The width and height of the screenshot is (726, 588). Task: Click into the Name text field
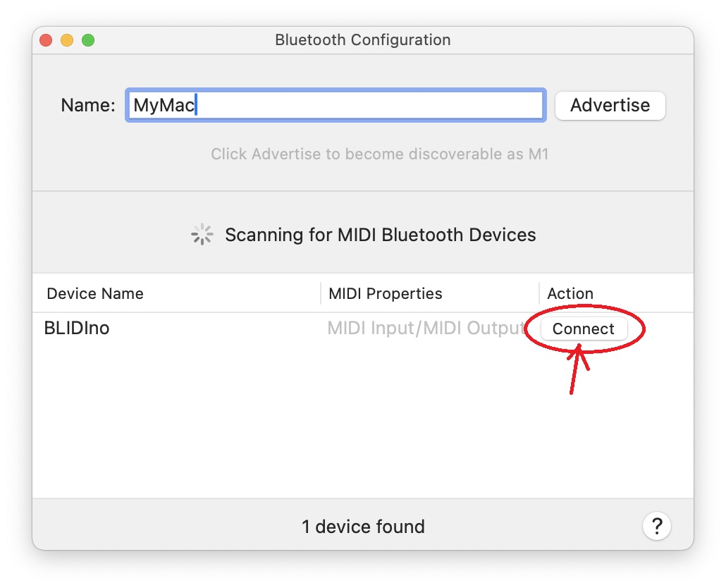point(336,106)
